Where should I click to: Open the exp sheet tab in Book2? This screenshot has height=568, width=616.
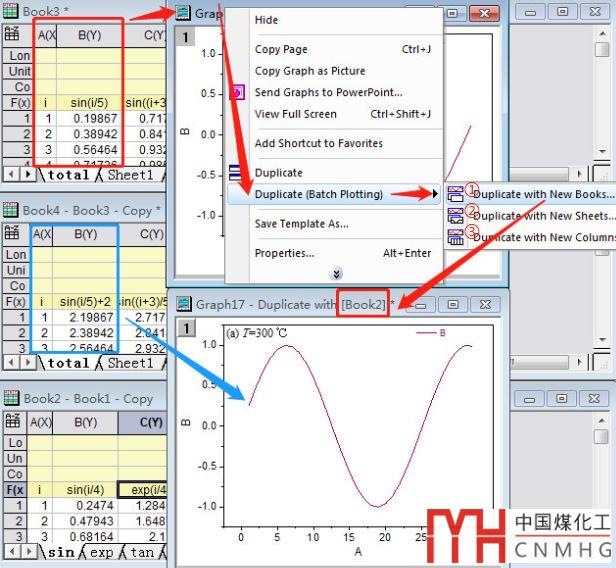(101, 552)
